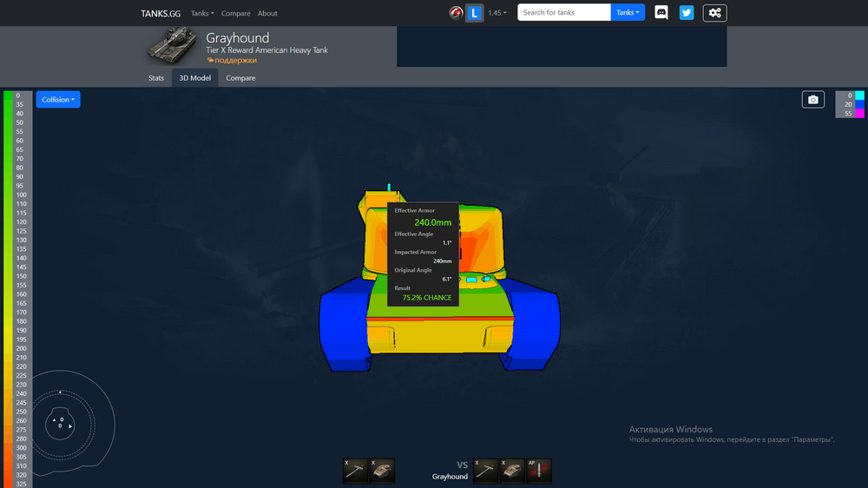868x488 pixels.
Task: Select the World of Tanks game icon
Action: 457,13
